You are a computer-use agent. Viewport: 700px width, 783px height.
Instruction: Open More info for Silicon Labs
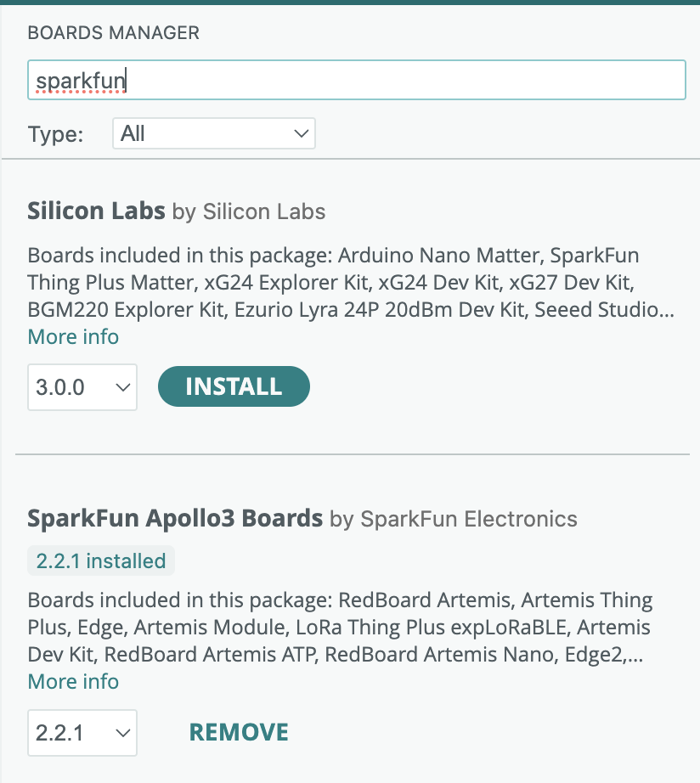pos(73,337)
